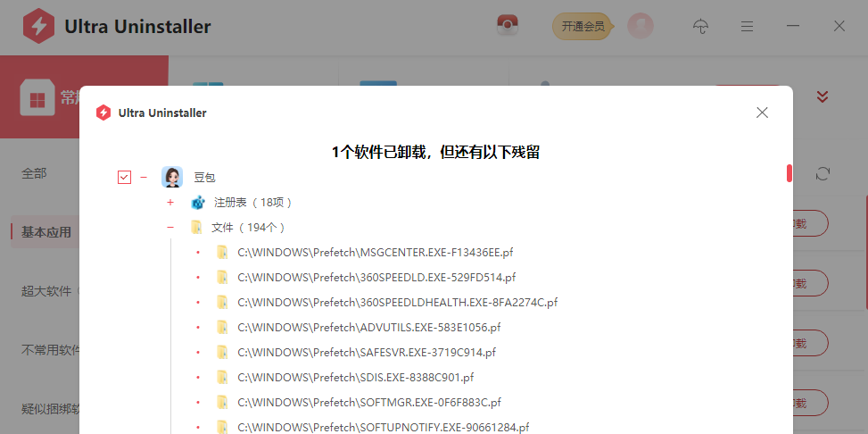Click the refresh icon beside dialog
The height and width of the screenshot is (434, 868).
(x=823, y=174)
